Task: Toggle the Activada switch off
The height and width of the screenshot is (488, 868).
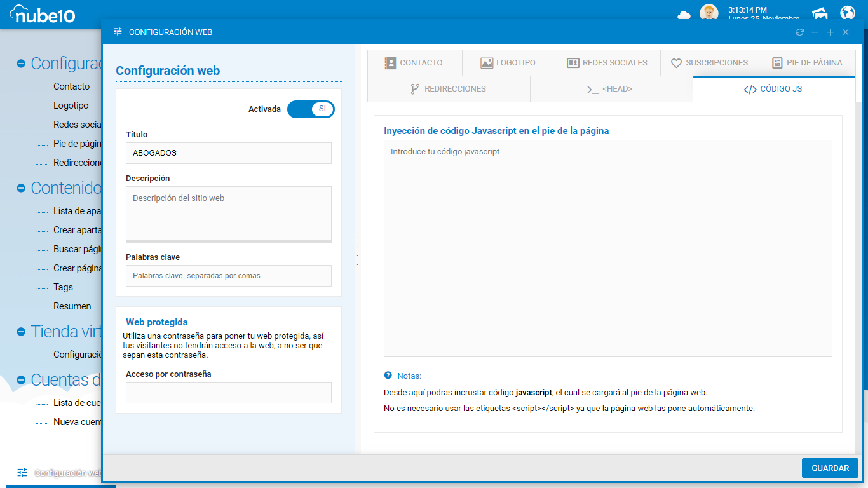Action: tap(311, 109)
